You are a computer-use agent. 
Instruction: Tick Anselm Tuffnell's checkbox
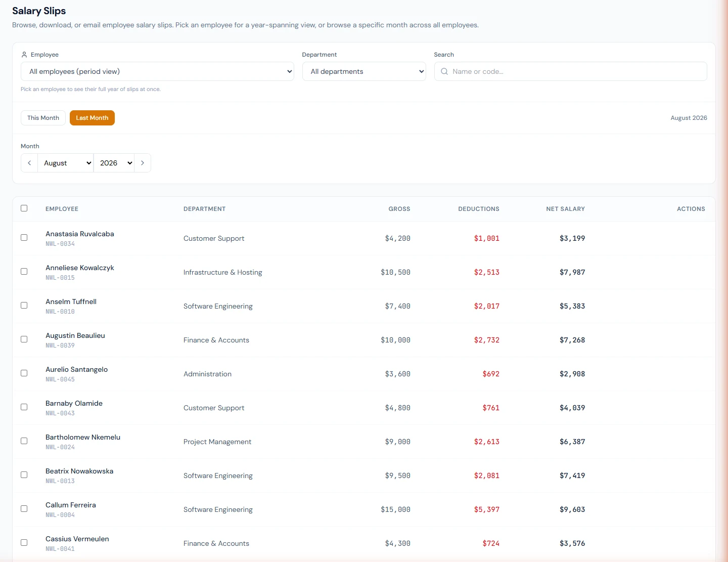24,306
